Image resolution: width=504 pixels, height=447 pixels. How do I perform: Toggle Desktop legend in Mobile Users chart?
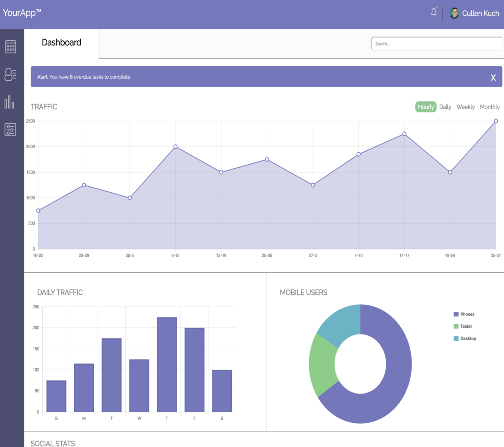pos(465,338)
